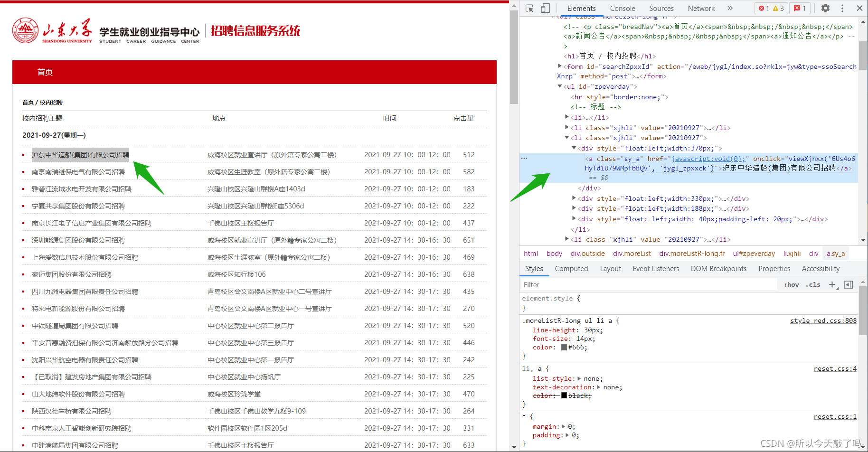Click the element.style rule block
Screen dimensions: 868x452
coord(689,303)
